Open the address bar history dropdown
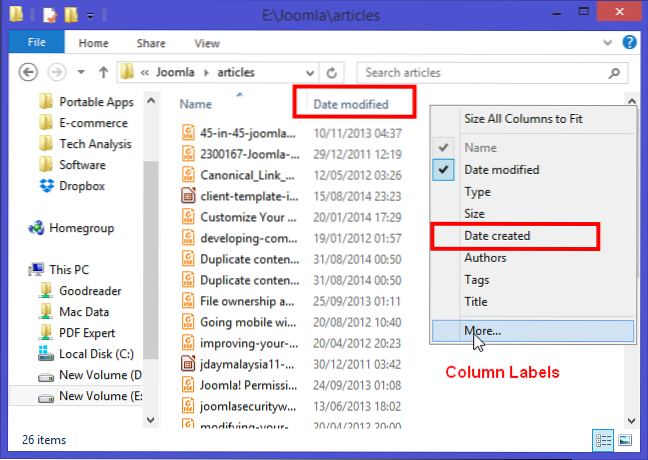The width and height of the screenshot is (648, 460). click(x=310, y=73)
